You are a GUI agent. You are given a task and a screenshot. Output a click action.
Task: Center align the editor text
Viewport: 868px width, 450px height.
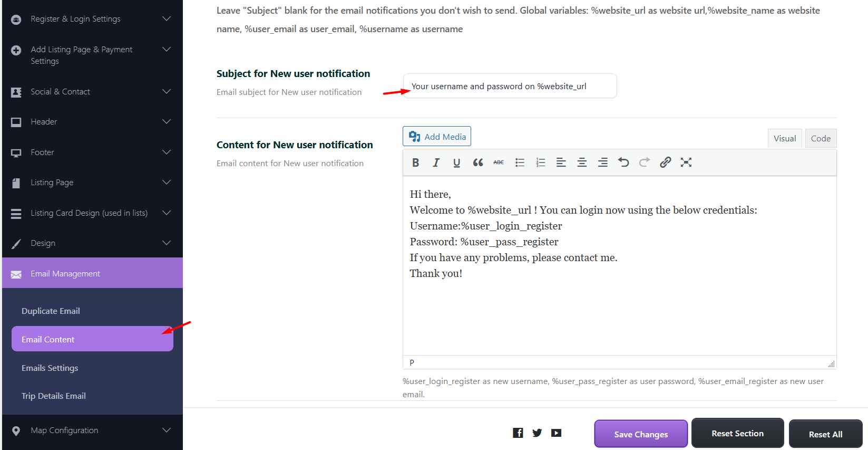click(x=582, y=162)
